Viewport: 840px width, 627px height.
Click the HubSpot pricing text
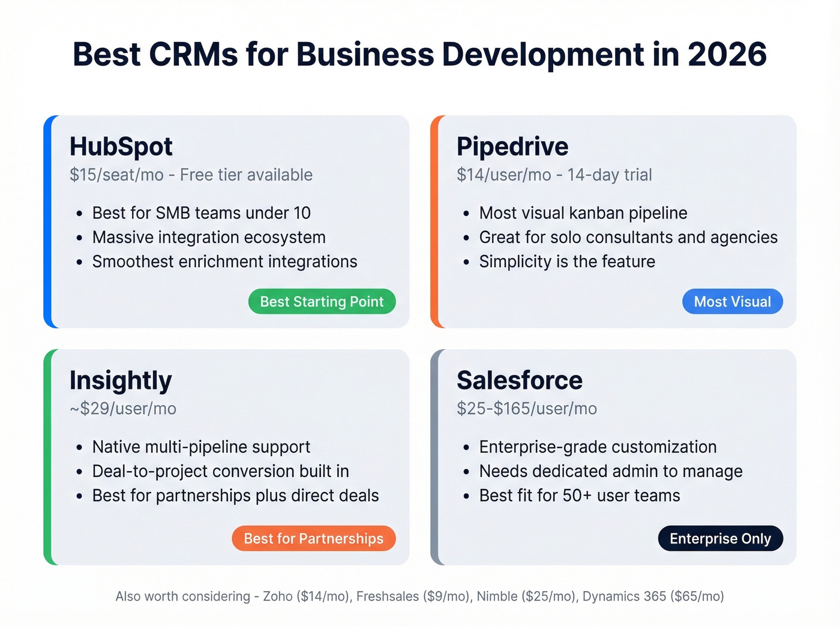[x=190, y=175]
